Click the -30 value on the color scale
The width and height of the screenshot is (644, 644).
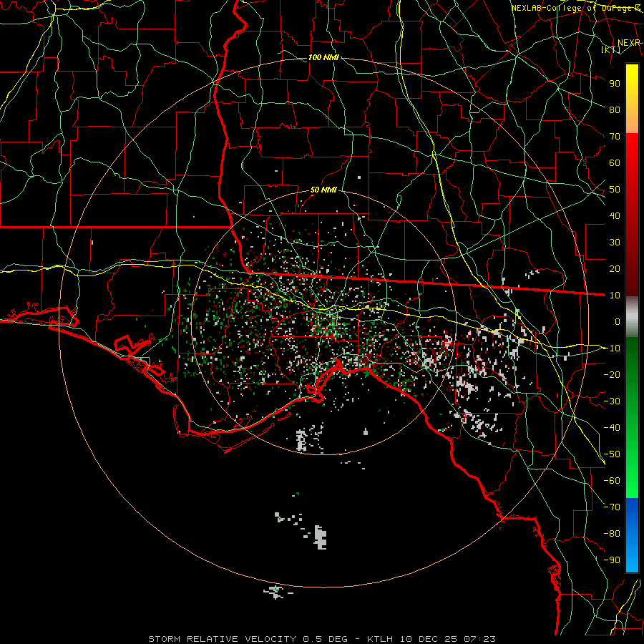612,401
